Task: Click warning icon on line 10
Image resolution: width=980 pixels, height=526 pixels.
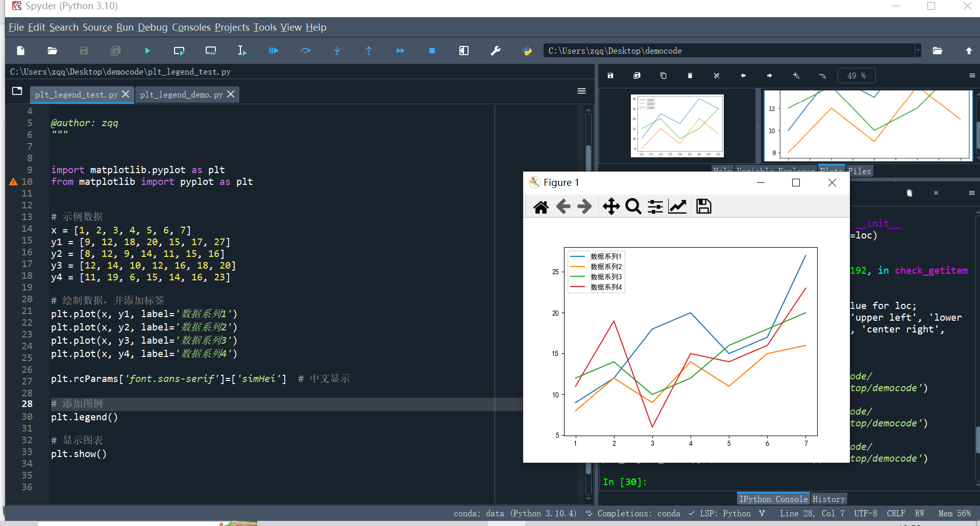Action: point(14,182)
